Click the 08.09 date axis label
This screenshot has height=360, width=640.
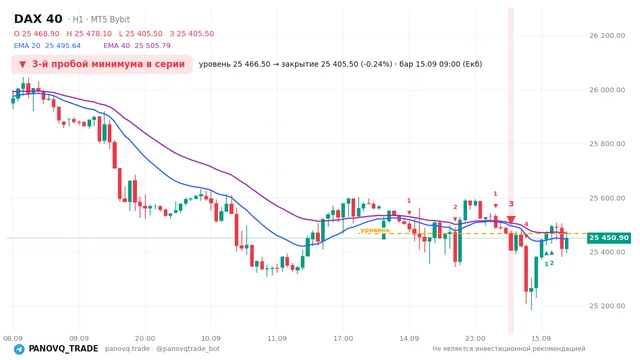pos(13,338)
